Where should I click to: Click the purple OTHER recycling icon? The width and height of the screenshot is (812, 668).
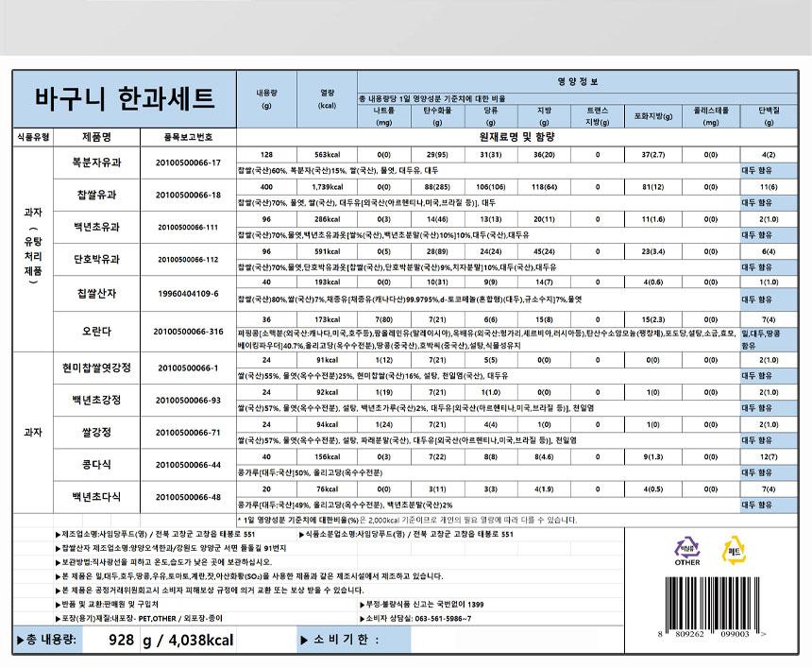686,549
